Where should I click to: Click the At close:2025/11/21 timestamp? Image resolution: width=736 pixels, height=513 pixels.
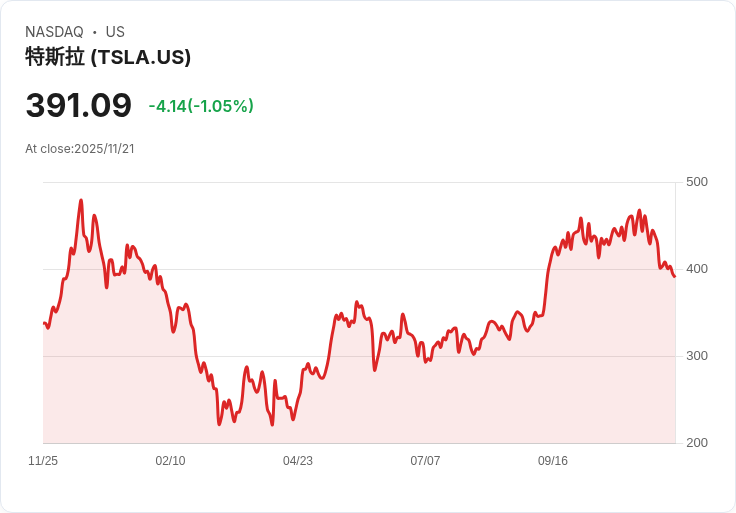[x=80, y=149]
